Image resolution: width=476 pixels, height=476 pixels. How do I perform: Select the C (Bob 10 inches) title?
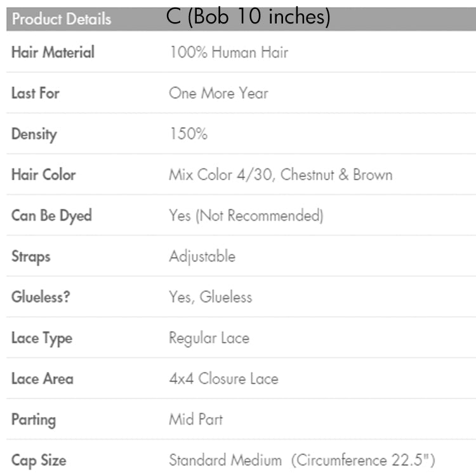pyautogui.click(x=249, y=17)
